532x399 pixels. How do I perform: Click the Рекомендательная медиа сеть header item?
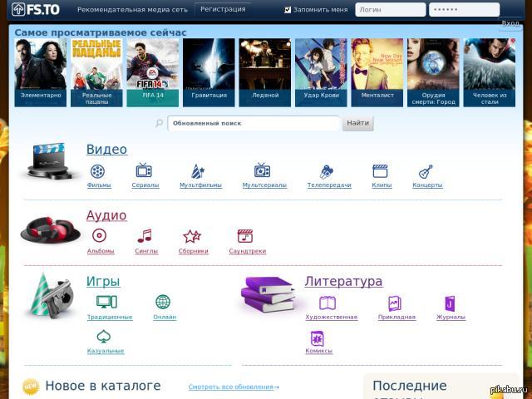(x=134, y=10)
